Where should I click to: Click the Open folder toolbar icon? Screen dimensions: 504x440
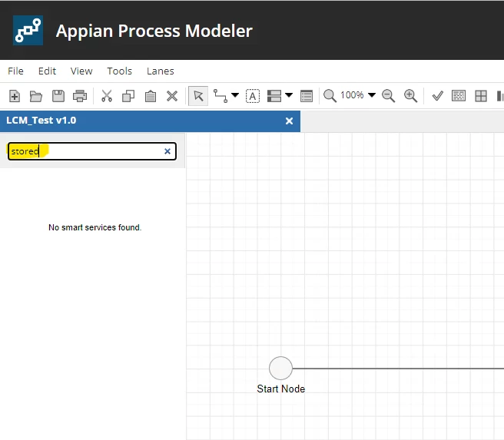[x=36, y=96]
